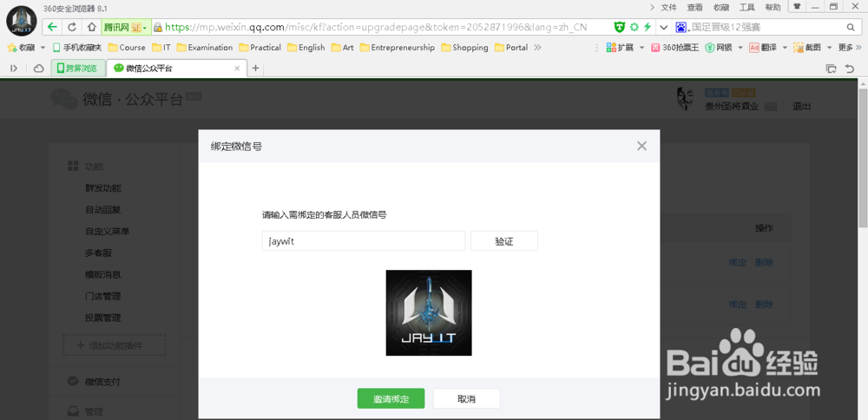
Task: Open the IT bookmarks folder
Action: point(161,48)
